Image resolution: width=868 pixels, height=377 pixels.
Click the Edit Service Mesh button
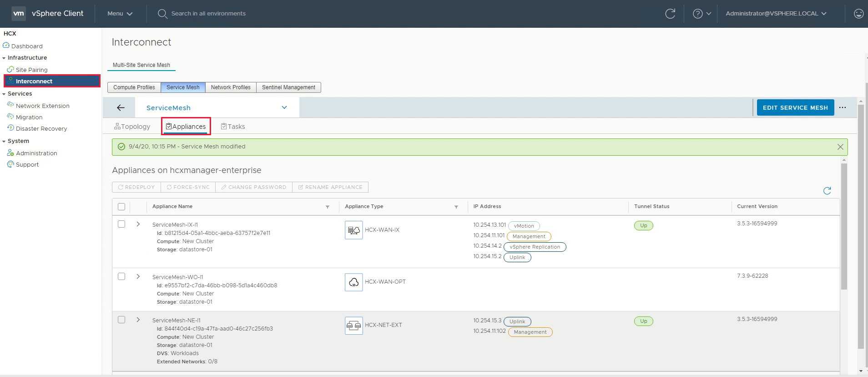(795, 108)
